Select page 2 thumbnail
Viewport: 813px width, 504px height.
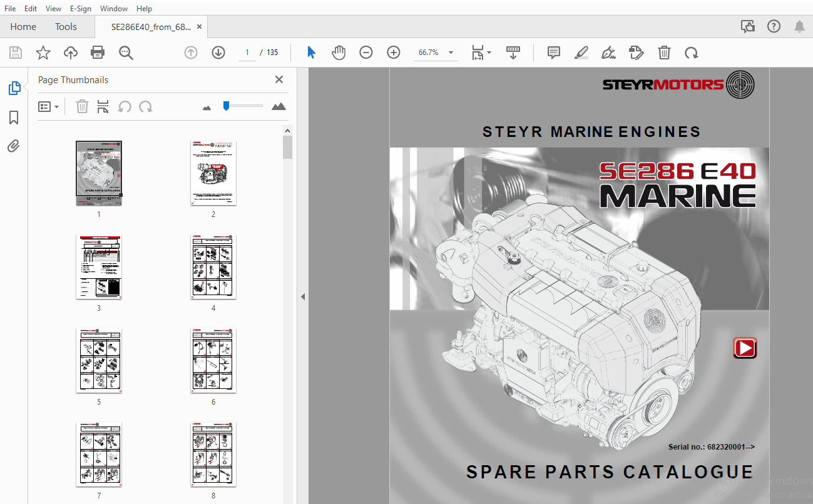pos(213,173)
